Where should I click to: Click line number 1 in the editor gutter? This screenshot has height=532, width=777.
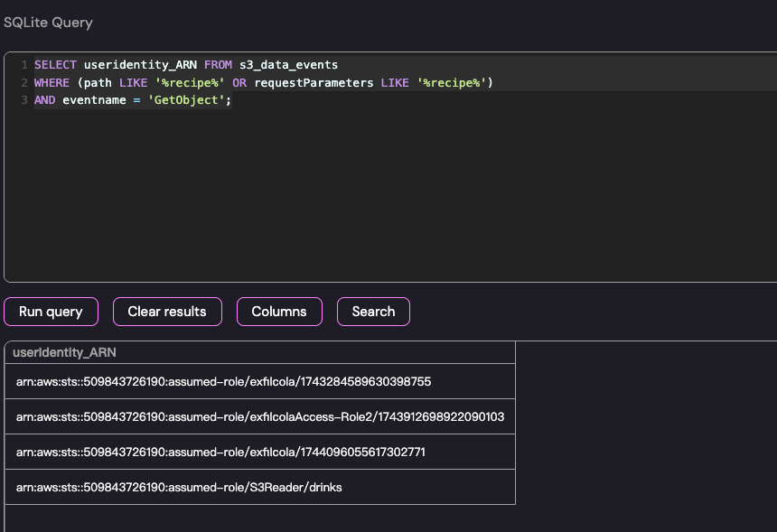24,65
